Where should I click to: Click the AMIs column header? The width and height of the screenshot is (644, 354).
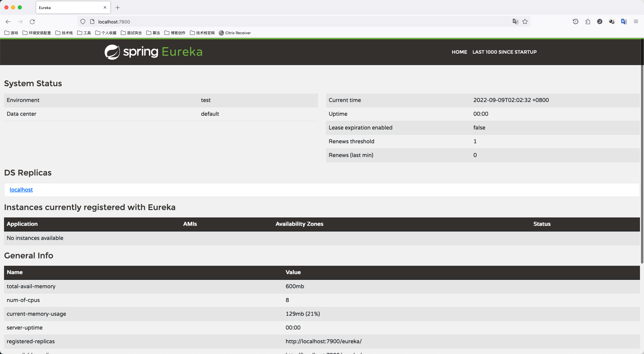tap(190, 224)
